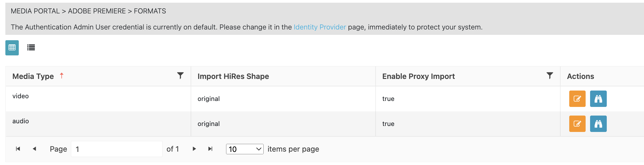The width and height of the screenshot is (644, 165).
Task: Go to the next page
Action: click(194, 149)
